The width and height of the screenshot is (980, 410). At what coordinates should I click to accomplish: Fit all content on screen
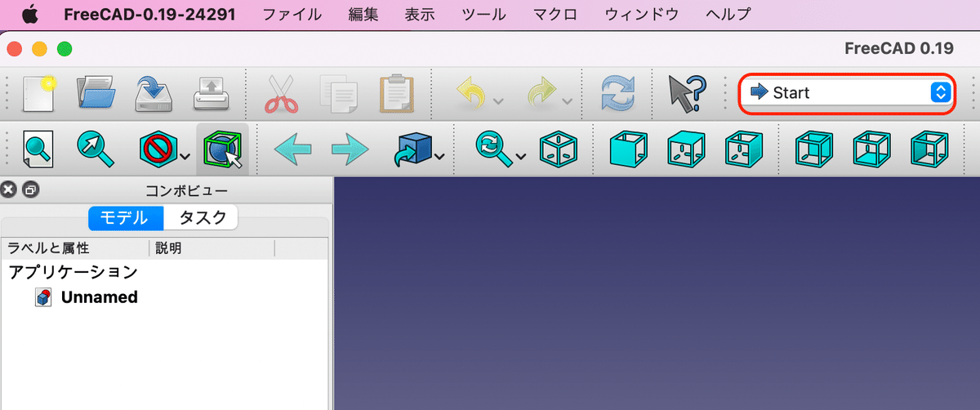(x=38, y=149)
